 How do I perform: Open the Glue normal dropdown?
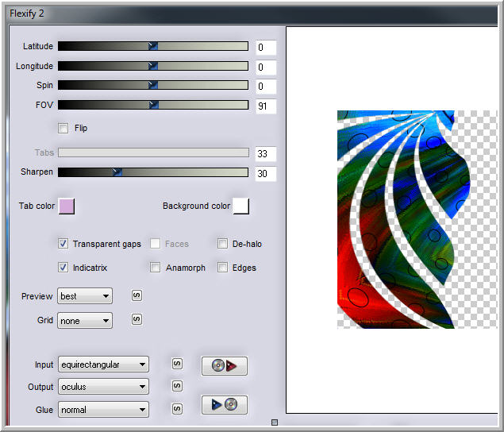[x=103, y=410]
